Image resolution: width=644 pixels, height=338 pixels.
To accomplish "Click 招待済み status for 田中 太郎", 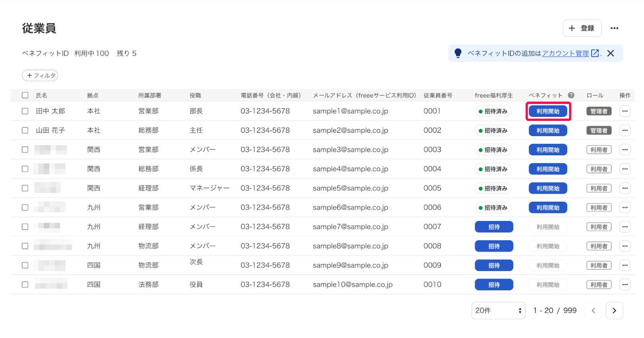I will [493, 111].
